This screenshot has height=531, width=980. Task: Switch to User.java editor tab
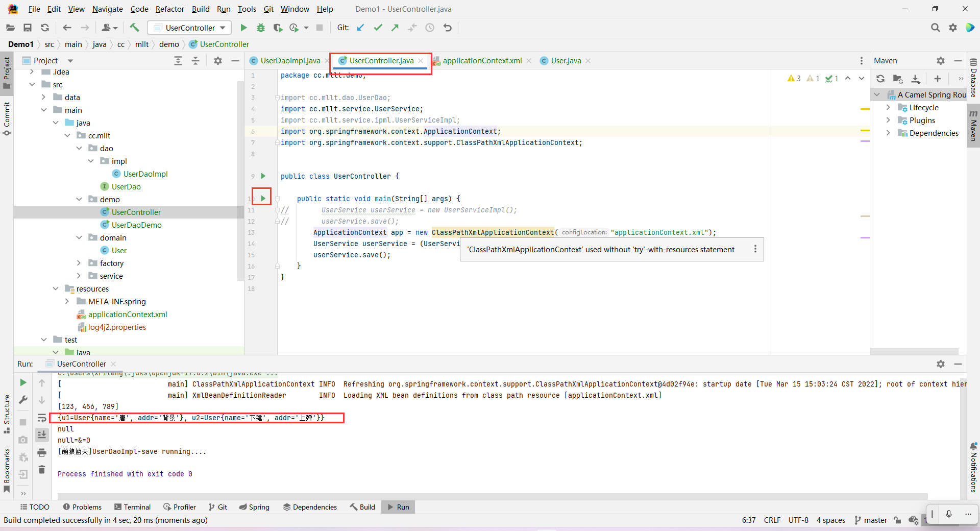coord(566,61)
